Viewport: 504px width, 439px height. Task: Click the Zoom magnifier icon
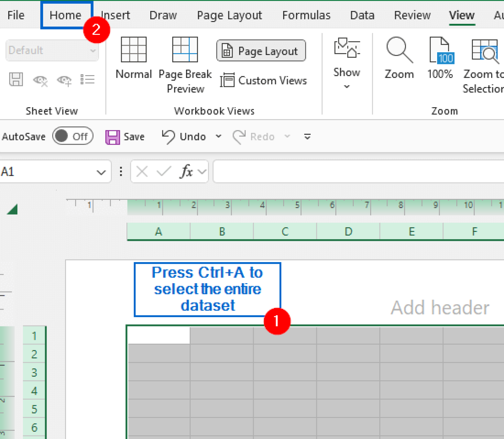point(399,57)
